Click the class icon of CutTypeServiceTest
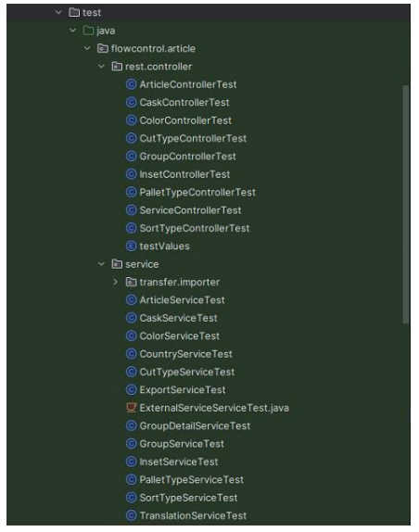The image size is (419, 532). [132, 372]
